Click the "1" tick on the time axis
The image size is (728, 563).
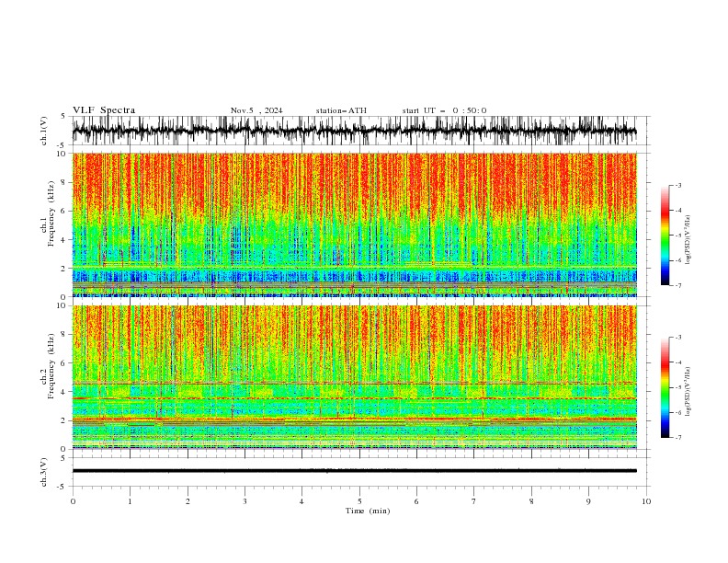pos(130,501)
